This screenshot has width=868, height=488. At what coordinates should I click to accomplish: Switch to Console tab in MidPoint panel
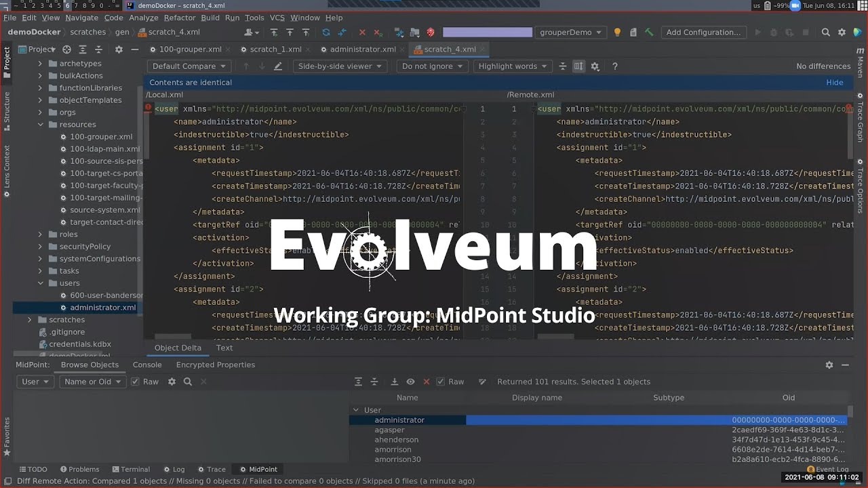147,365
